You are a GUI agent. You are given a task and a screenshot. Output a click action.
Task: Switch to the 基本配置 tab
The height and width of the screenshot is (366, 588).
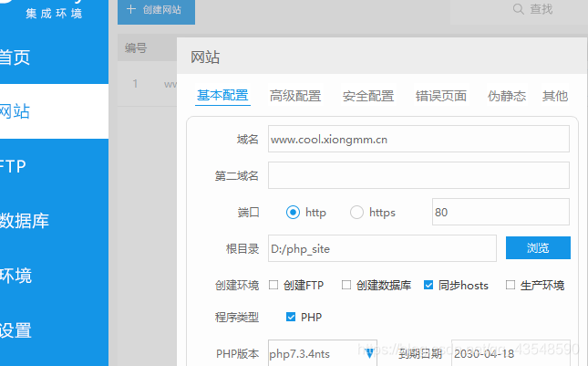tap(222, 96)
